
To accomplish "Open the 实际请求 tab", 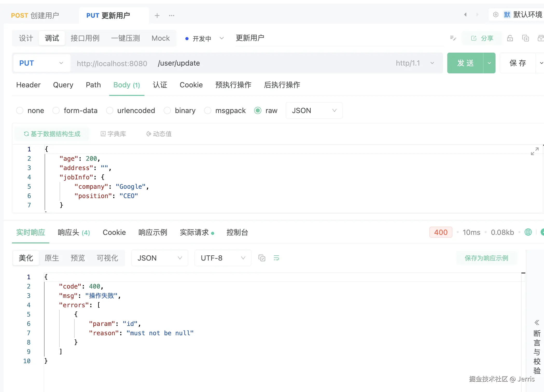I will tap(197, 232).
